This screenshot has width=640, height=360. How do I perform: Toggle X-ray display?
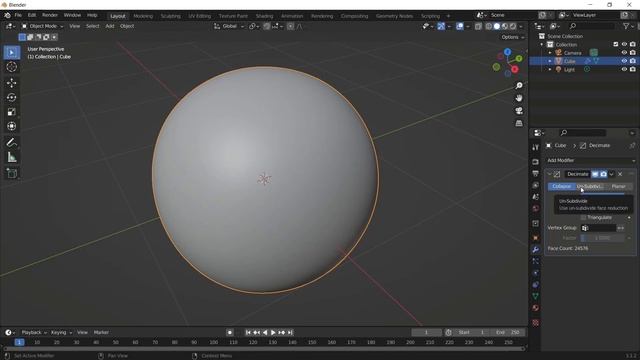(x=478, y=26)
